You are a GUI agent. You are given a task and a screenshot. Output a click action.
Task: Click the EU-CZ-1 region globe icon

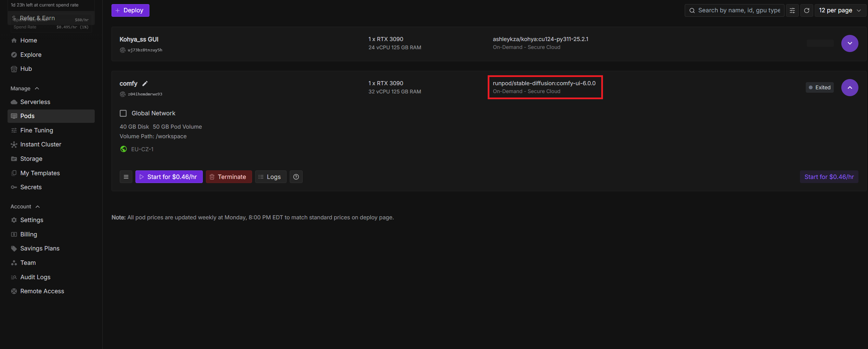123,149
